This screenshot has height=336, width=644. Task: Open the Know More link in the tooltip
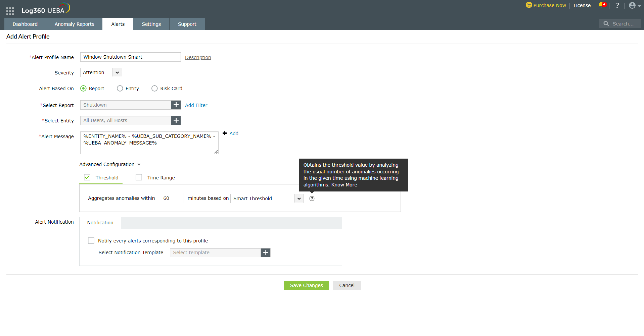coord(344,185)
